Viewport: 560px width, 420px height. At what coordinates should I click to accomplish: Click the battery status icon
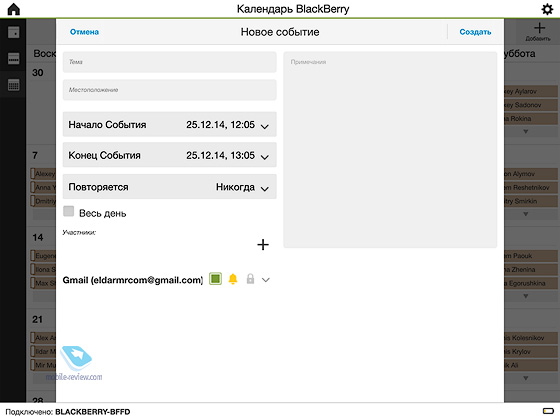[548, 411]
